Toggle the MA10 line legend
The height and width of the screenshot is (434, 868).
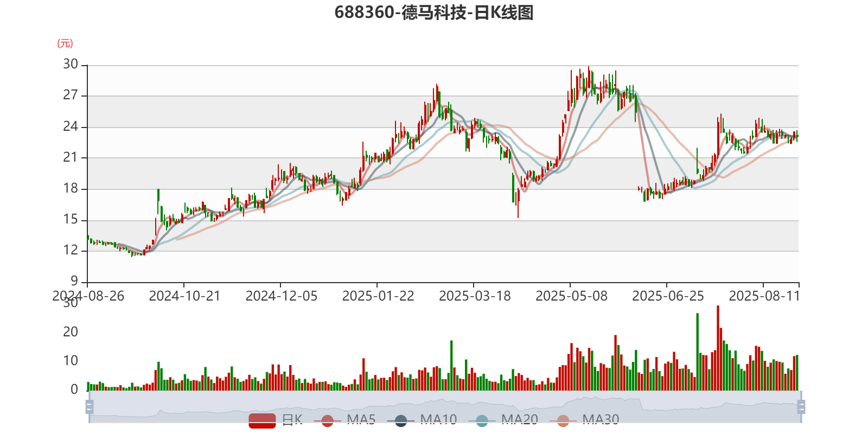pyautogui.click(x=422, y=420)
